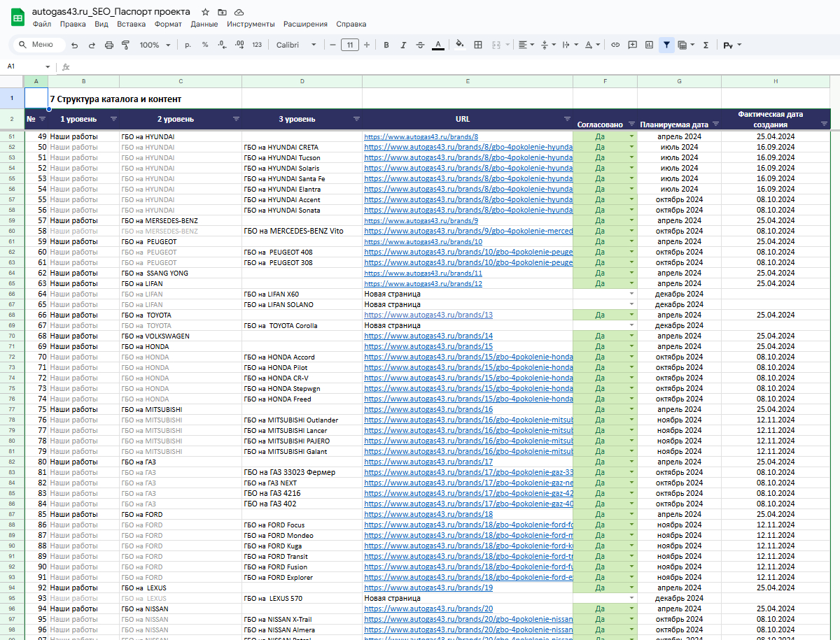Open the Расширения menu
The height and width of the screenshot is (640, 840).
305,24
